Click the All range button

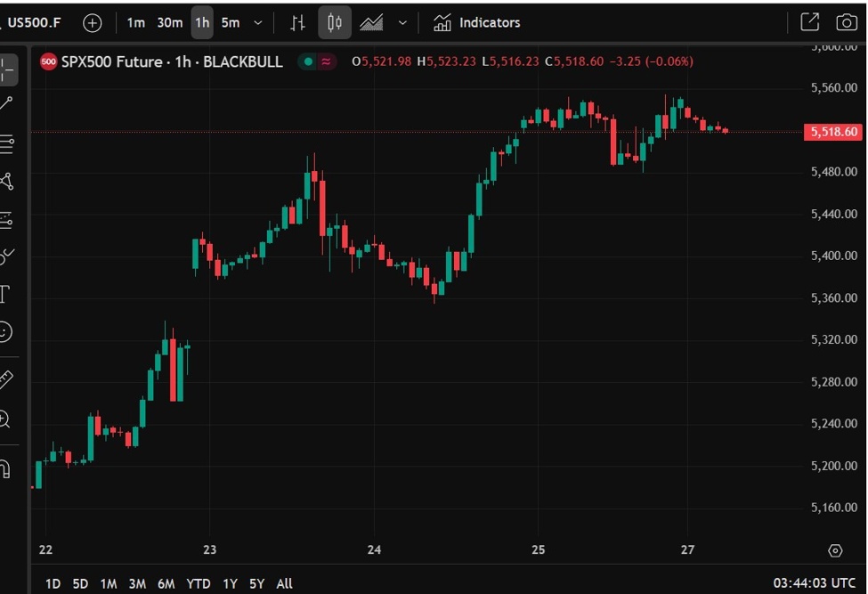[x=283, y=583]
